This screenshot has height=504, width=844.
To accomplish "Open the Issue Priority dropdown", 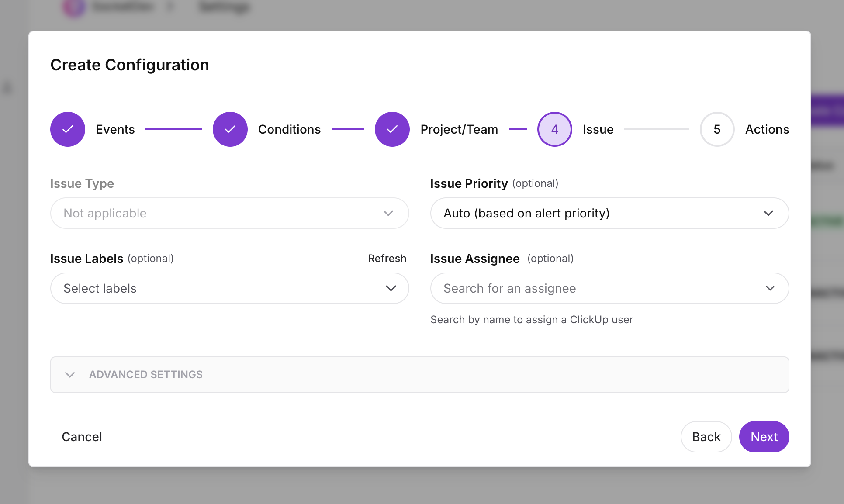I will click(x=610, y=213).
